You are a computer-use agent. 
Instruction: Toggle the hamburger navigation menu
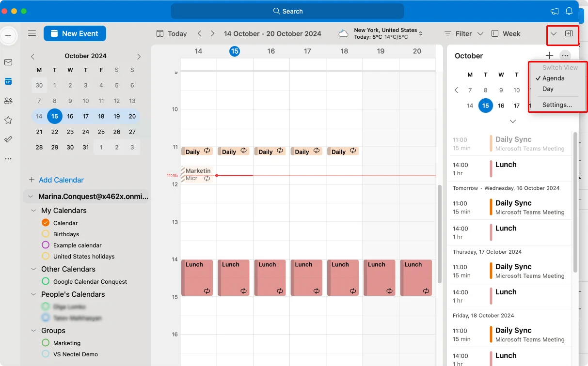point(32,33)
